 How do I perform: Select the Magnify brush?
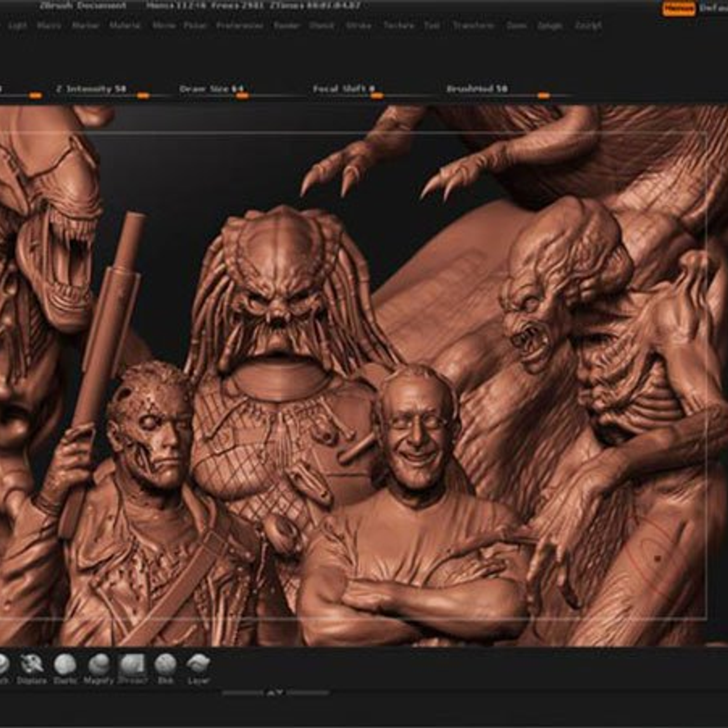[99, 669]
